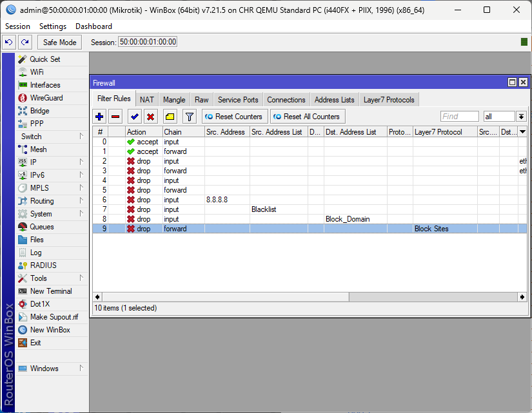Expand the Switch submenu
This screenshot has height=413, width=532.
pos(52,137)
